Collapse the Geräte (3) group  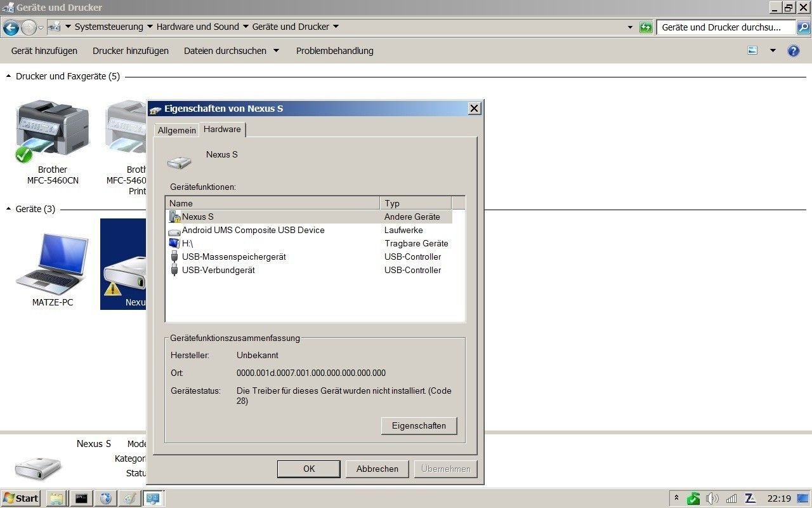pyautogui.click(x=8, y=209)
